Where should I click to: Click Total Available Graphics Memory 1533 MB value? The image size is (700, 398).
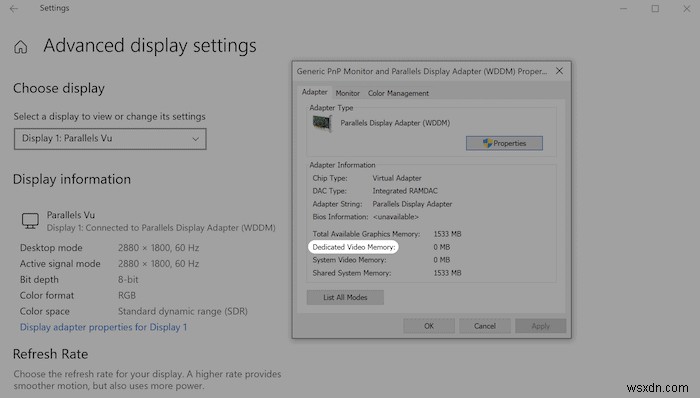447,234
